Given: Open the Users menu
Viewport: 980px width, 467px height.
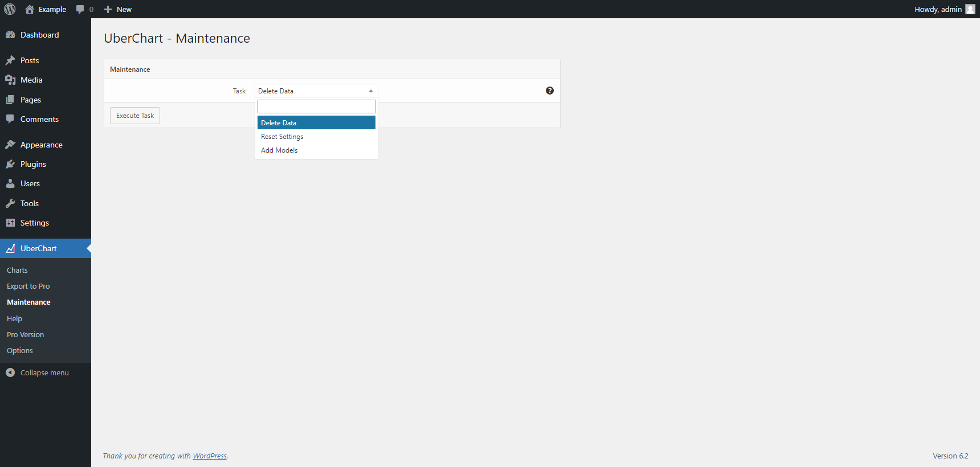Looking at the screenshot, I should click(30, 183).
